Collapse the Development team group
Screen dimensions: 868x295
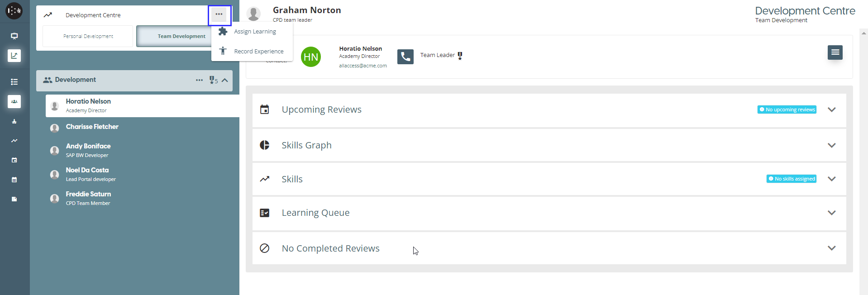(x=225, y=81)
